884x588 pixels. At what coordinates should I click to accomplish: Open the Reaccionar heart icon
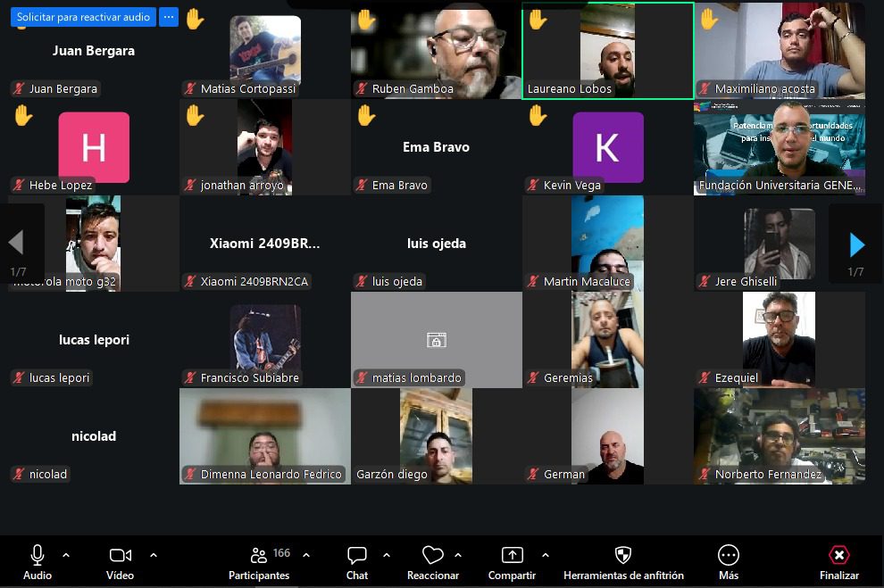click(433, 555)
